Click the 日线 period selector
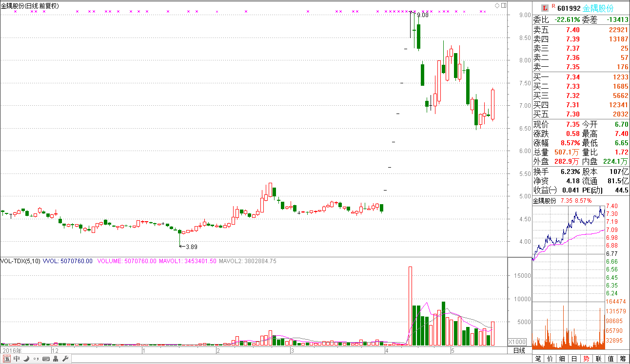Viewport: 630px width, 364px height. coord(519,350)
